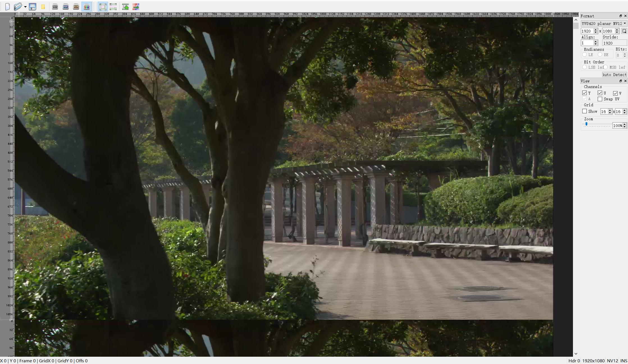
Task: Click the green arrow convert icon
Action: coord(136,7)
